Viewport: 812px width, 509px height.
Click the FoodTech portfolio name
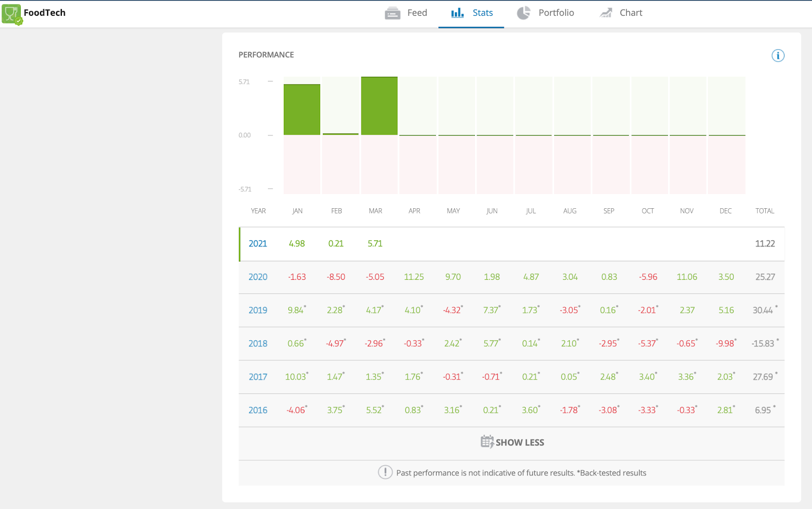point(45,13)
